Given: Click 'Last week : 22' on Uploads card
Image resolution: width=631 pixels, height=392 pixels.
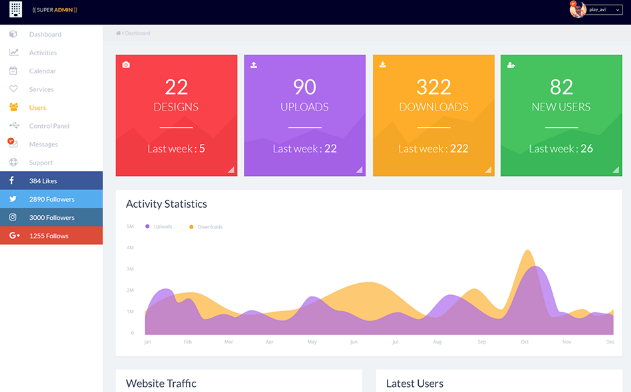Looking at the screenshot, I should coord(305,149).
